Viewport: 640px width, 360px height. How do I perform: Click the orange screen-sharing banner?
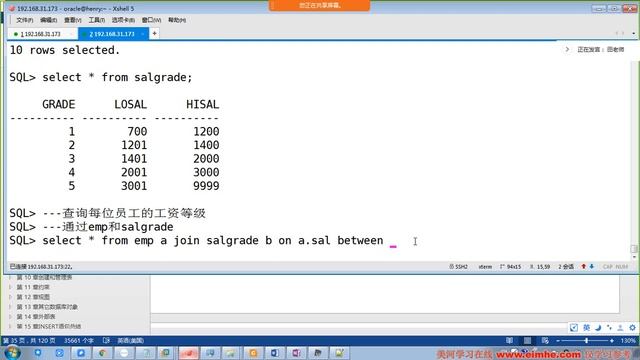coord(320,6)
